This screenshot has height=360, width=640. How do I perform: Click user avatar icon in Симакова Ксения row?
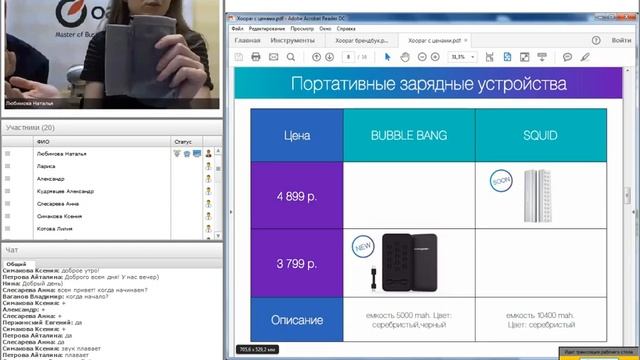tap(209, 216)
